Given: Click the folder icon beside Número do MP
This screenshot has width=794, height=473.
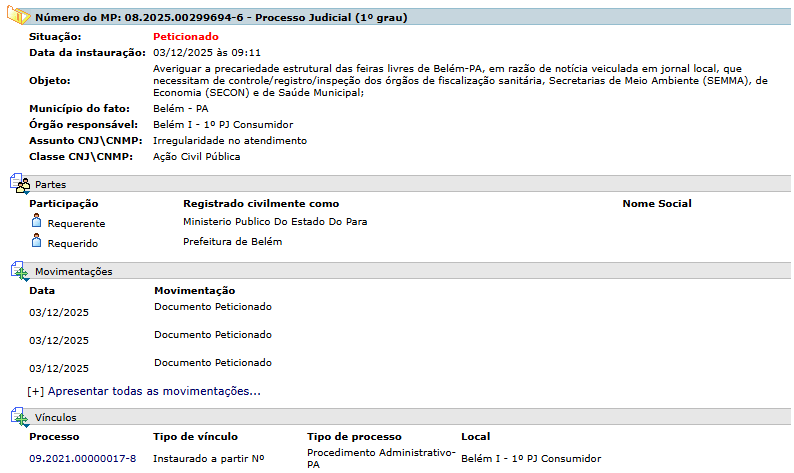Looking at the screenshot, I should click(19, 17).
